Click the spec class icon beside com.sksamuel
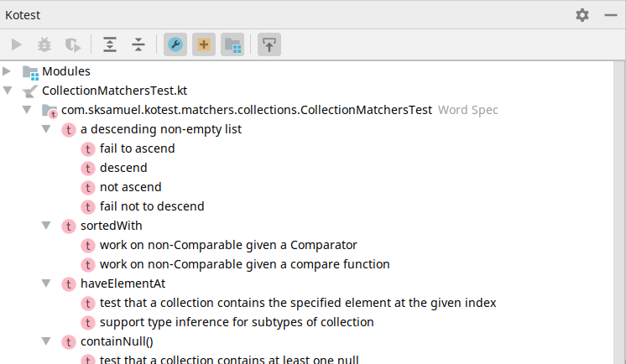Viewport: 626px width, 364px height. [x=50, y=111]
